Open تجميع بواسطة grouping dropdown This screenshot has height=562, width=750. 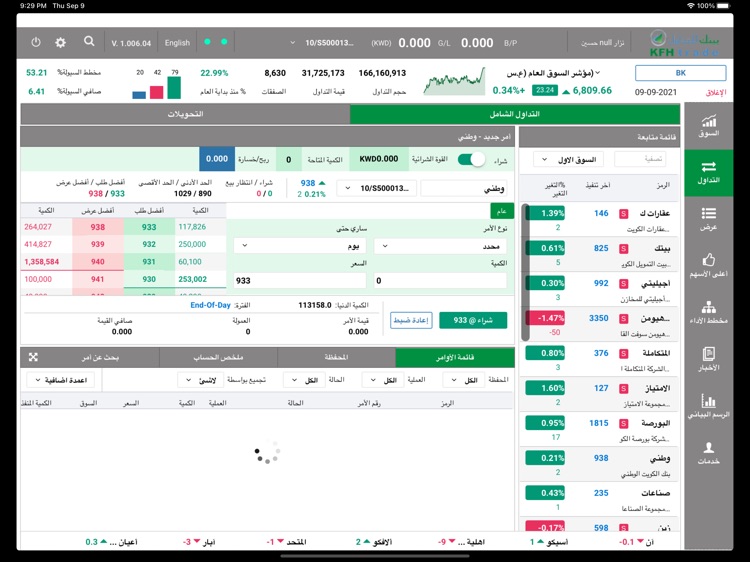tap(199, 380)
